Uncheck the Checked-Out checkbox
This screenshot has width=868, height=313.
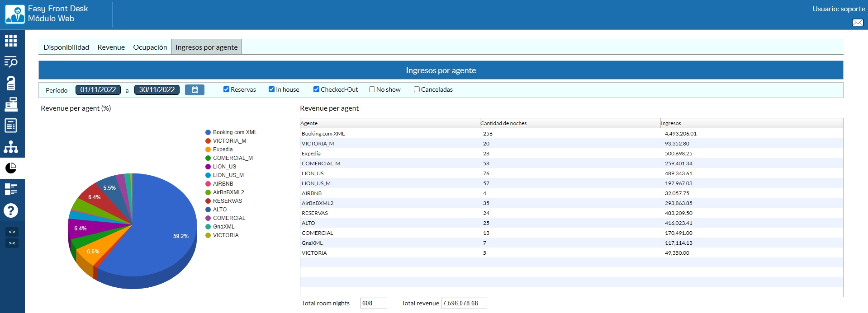pos(316,89)
